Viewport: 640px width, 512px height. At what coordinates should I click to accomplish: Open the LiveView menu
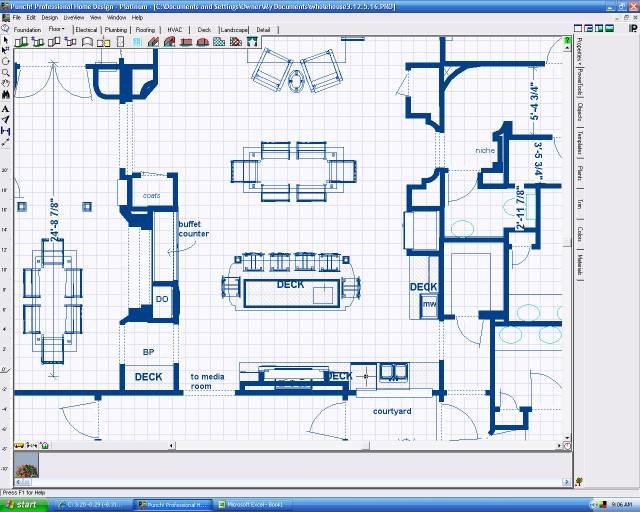(x=73, y=18)
